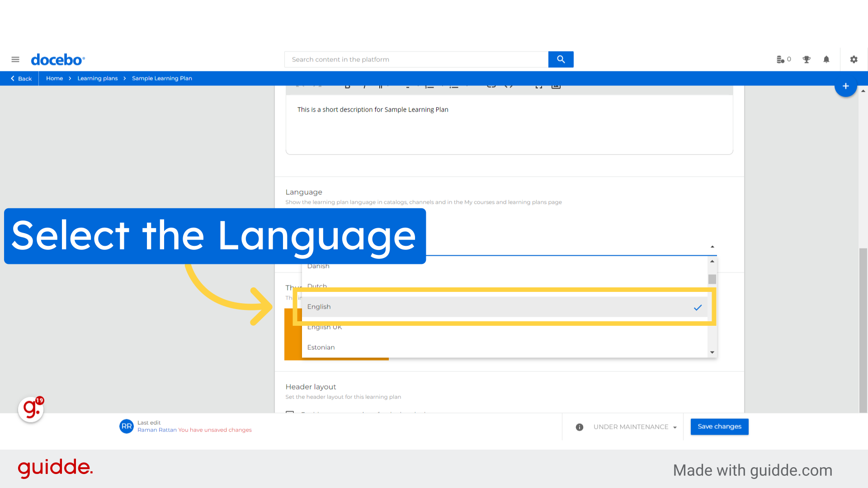This screenshot has width=868, height=488.
Task: Open the admin settings gear
Action: coord(854,59)
